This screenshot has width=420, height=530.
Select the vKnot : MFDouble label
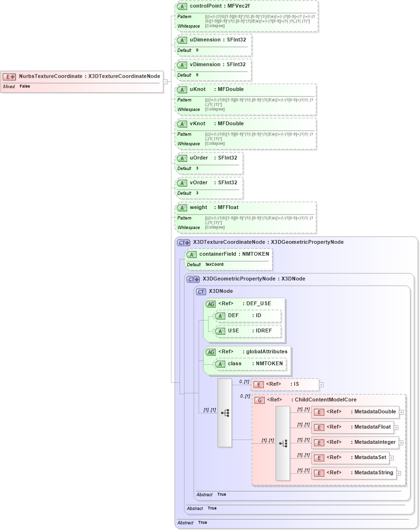(x=217, y=124)
